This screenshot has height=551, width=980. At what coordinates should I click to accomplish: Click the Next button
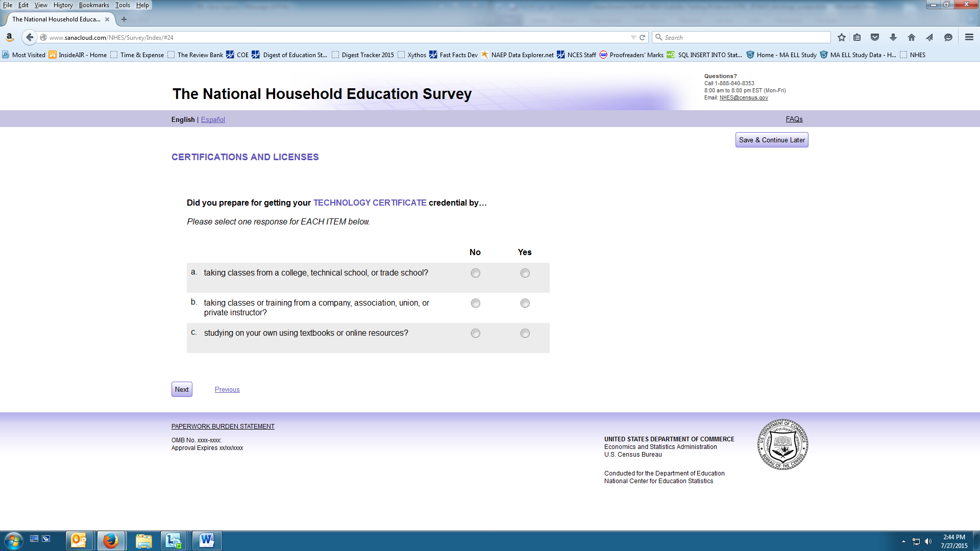point(182,389)
